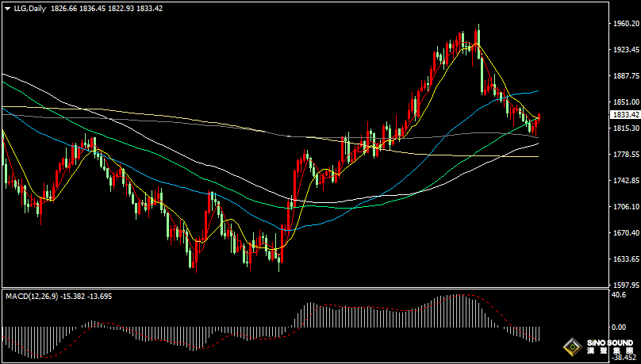This screenshot has height=364, width=641.
Task: Select the open price value 1826.66
Action: 63,8
